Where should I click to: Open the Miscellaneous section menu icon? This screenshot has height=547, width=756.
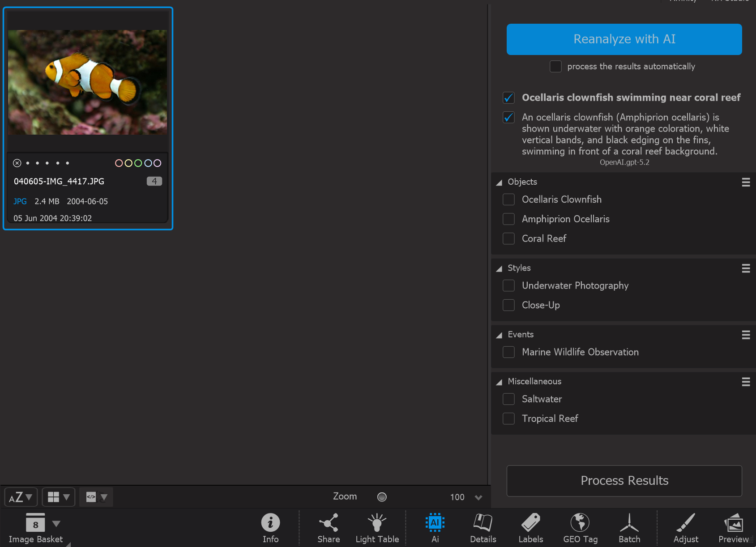(x=746, y=382)
